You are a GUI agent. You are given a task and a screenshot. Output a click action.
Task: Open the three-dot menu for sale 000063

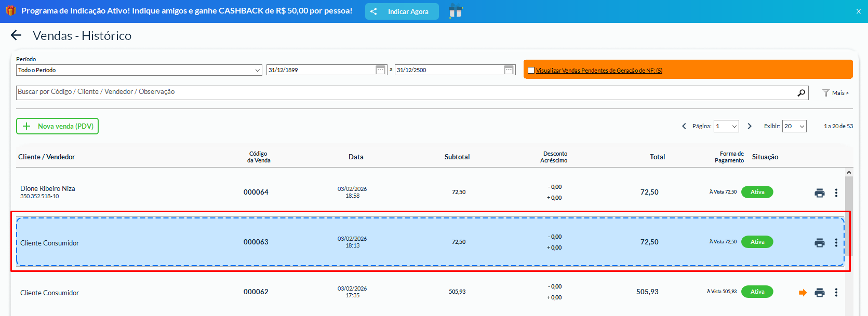coord(836,243)
